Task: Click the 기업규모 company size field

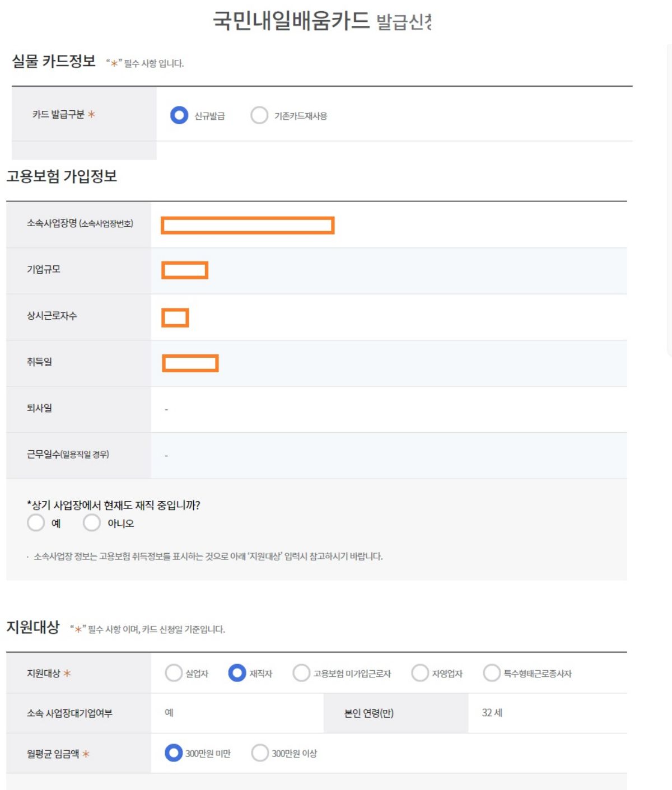Action: click(185, 270)
